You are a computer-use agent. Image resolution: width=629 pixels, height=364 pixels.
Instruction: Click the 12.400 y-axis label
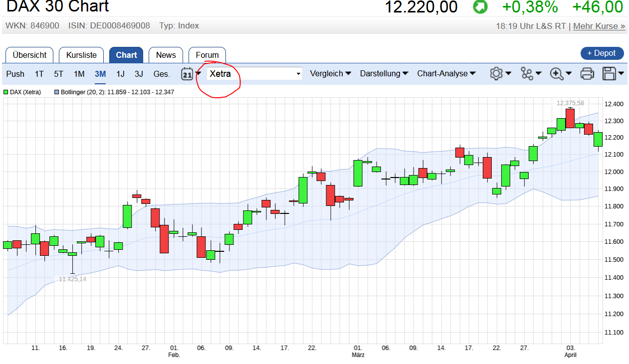tap(614, 104)
